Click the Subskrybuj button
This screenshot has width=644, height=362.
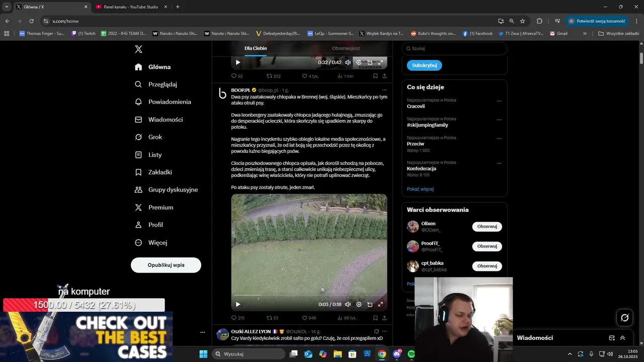tap(424, 65)
